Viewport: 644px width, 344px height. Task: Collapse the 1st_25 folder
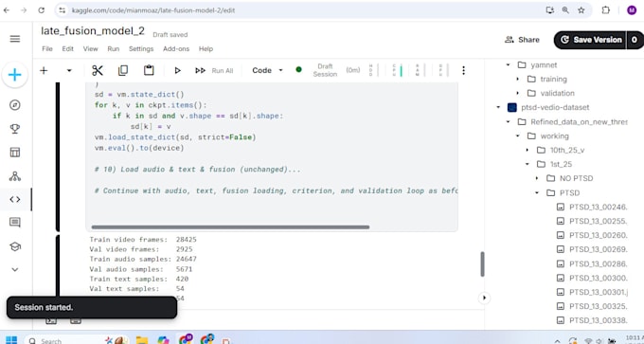pos(528,164)
